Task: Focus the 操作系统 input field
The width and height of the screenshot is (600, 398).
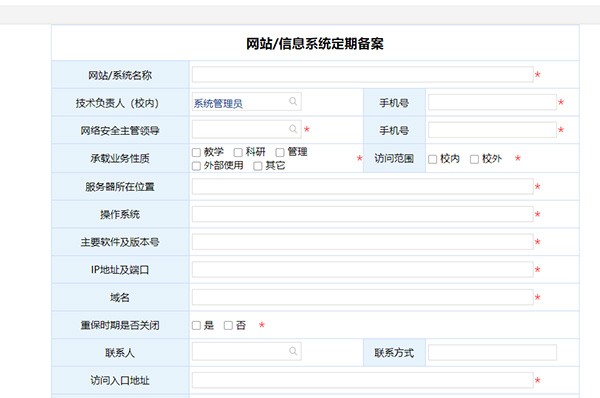Action: [x=363, y=214]
